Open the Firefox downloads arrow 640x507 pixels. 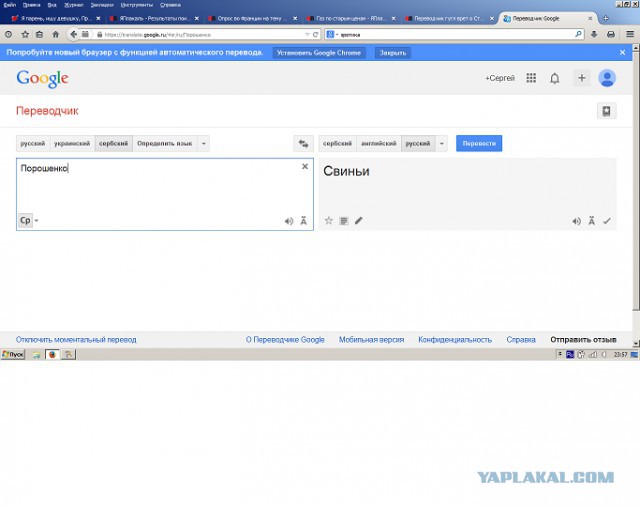pos(594,35)
